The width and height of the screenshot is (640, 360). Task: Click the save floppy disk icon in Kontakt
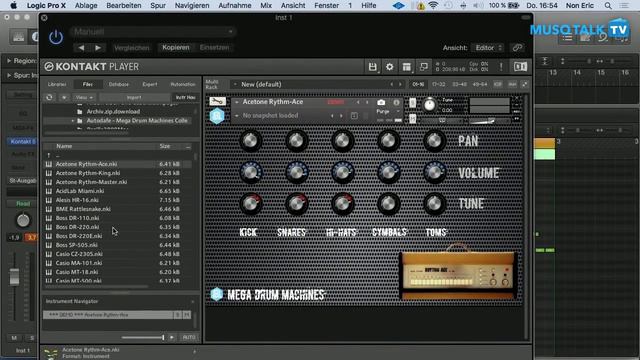point(372,67)
